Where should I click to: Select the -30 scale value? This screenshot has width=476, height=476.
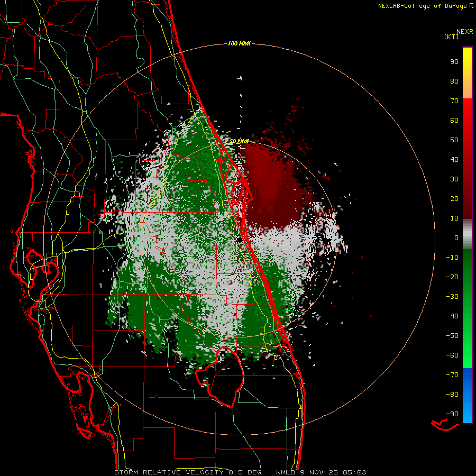(452, 297)
